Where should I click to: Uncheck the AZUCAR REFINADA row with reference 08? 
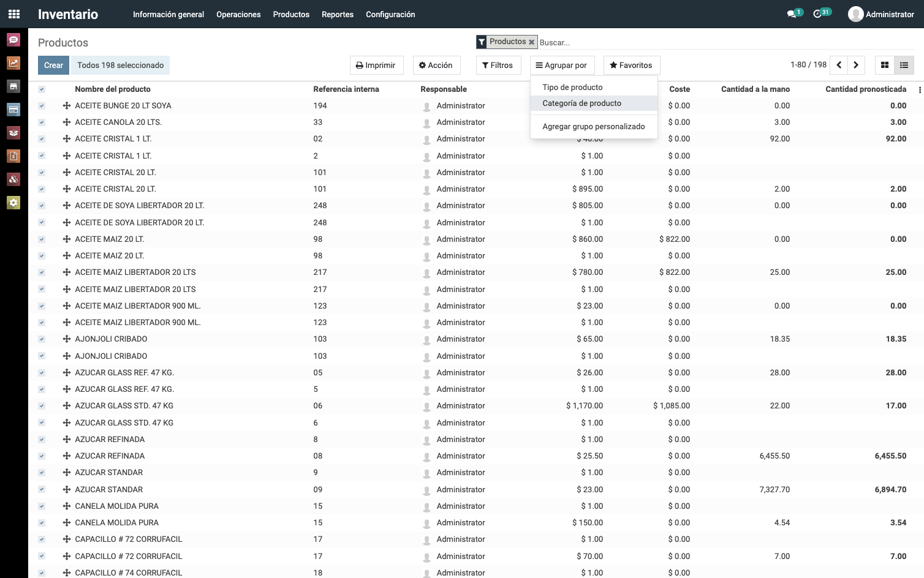click(x=42, y=456)
